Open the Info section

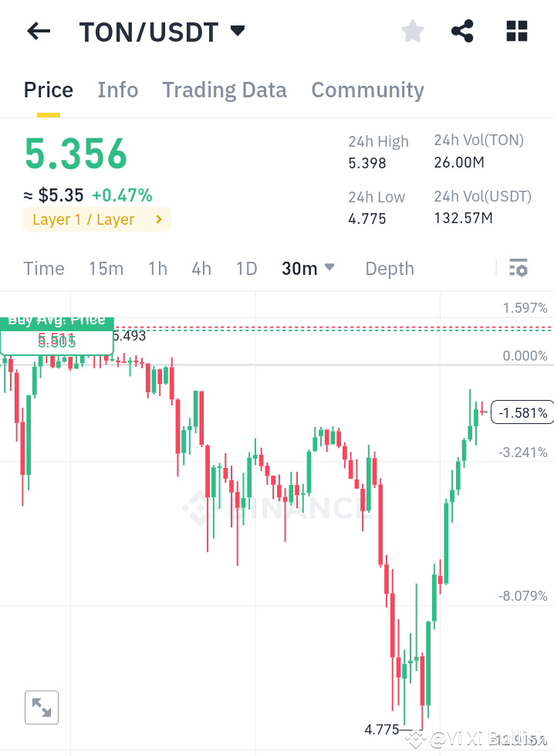click(x=117, y=90)
